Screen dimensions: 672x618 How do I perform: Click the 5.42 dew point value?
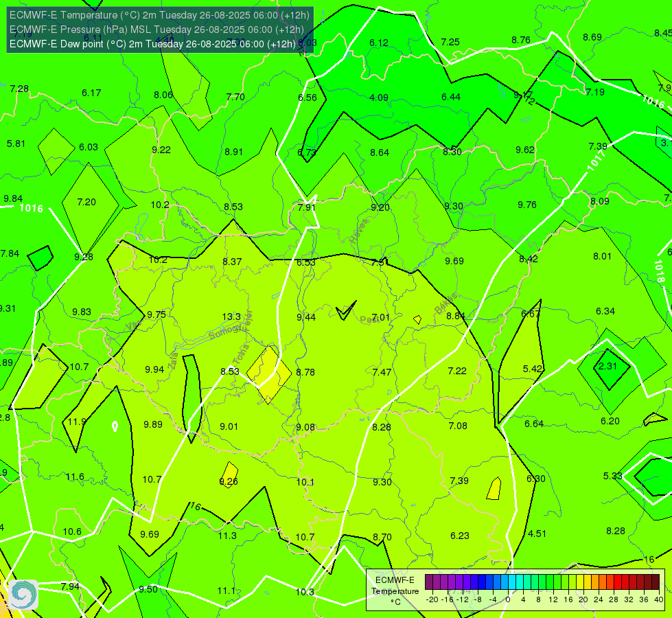(x=532, y=369)
